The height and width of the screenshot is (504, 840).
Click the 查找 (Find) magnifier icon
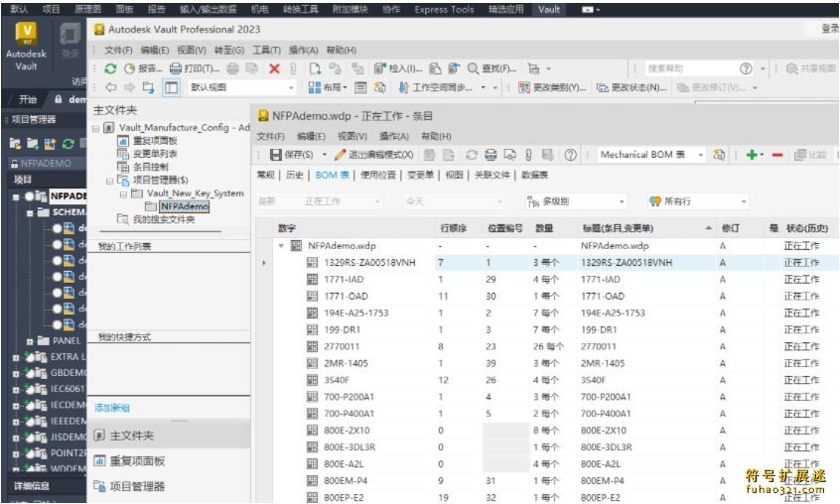coord(473,68)
